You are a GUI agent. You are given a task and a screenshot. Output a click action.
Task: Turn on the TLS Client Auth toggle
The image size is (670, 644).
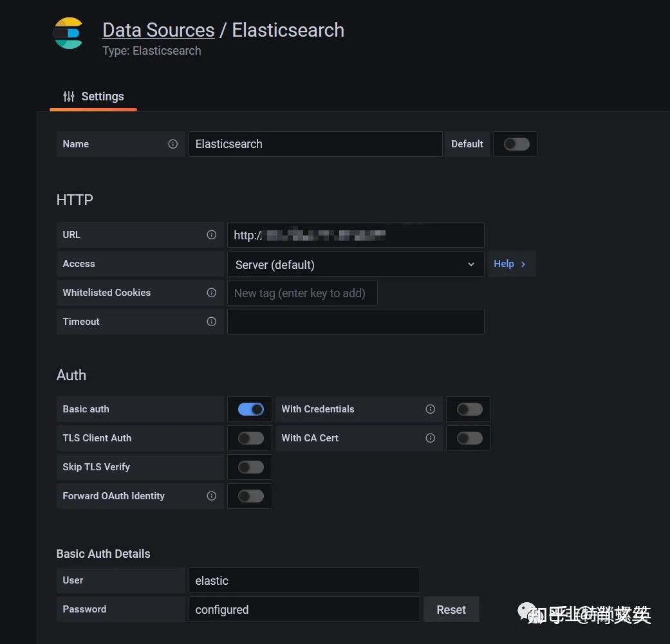tap(250, 438)
